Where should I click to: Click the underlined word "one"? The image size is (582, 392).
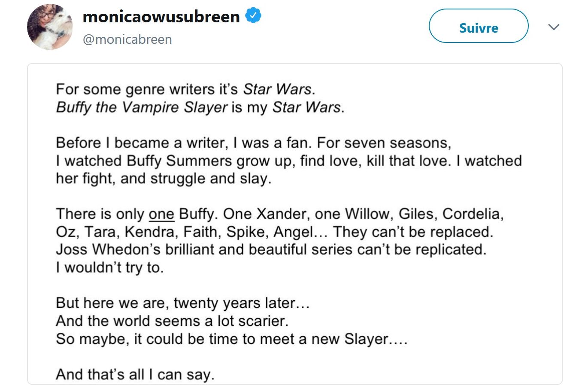point(161,214)
